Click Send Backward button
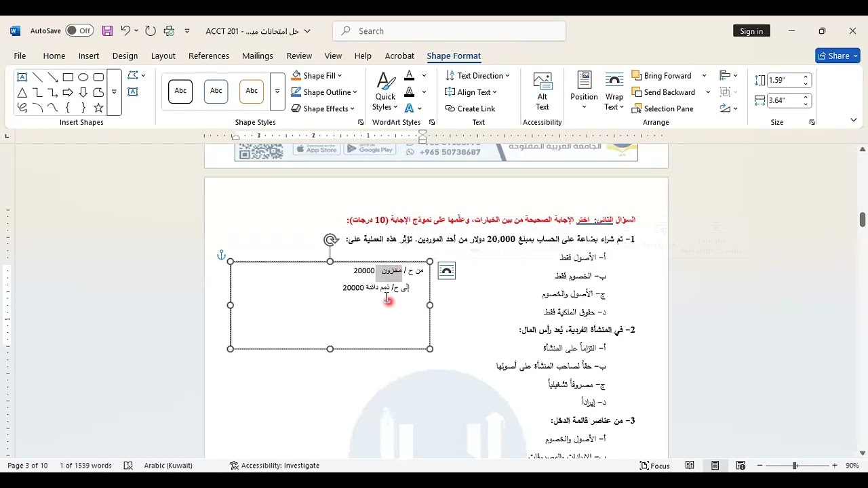The image size is (868, 488). 663,92
